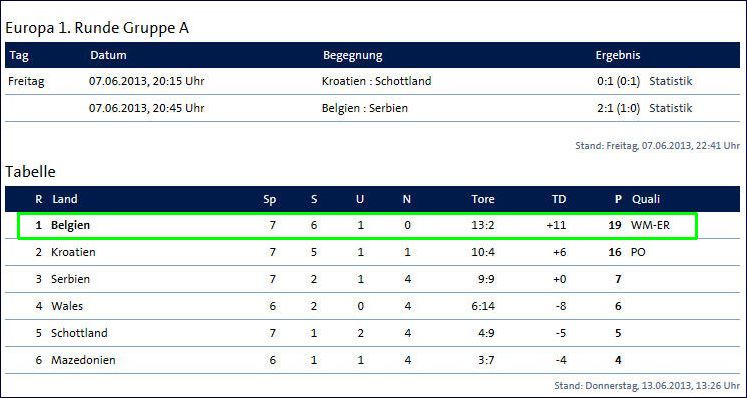
Task: Select Serbien in the standings table
Action: (70, 279)
